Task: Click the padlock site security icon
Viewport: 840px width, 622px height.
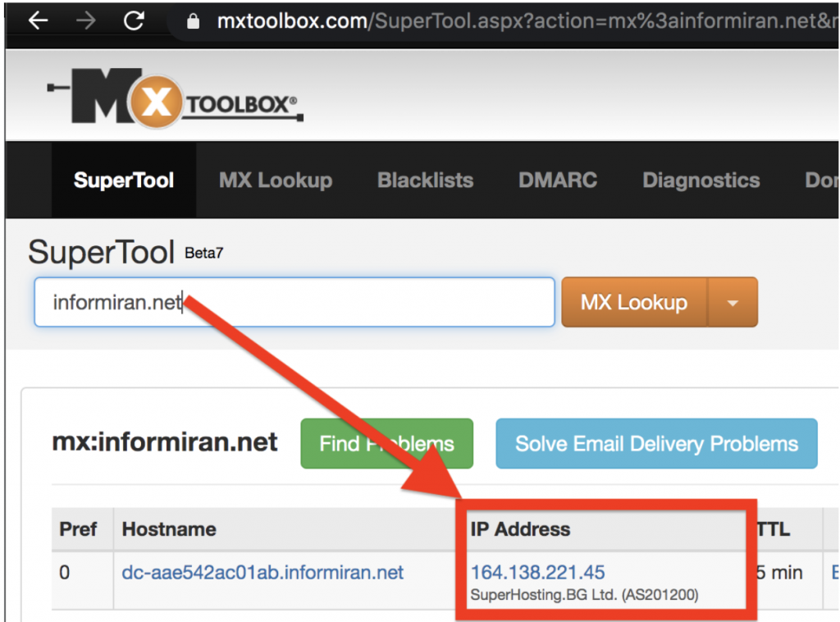Action: 194,22
